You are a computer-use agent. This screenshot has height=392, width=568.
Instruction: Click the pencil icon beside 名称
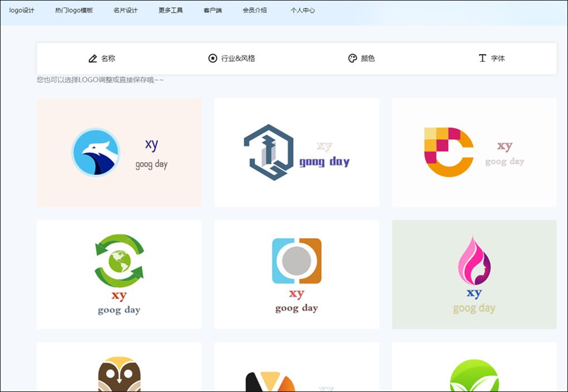93,57
